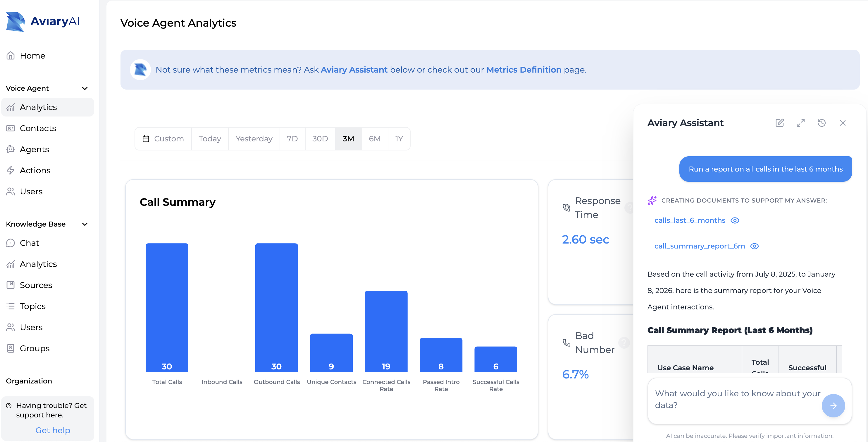The image size is (868, 442).
Task: Click the new chat edit icon
Action: [779, 123]
